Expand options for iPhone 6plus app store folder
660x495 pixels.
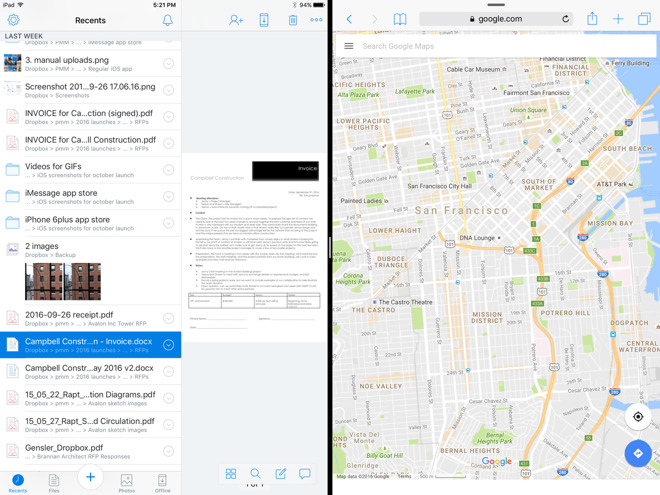(x=168, y=223)
